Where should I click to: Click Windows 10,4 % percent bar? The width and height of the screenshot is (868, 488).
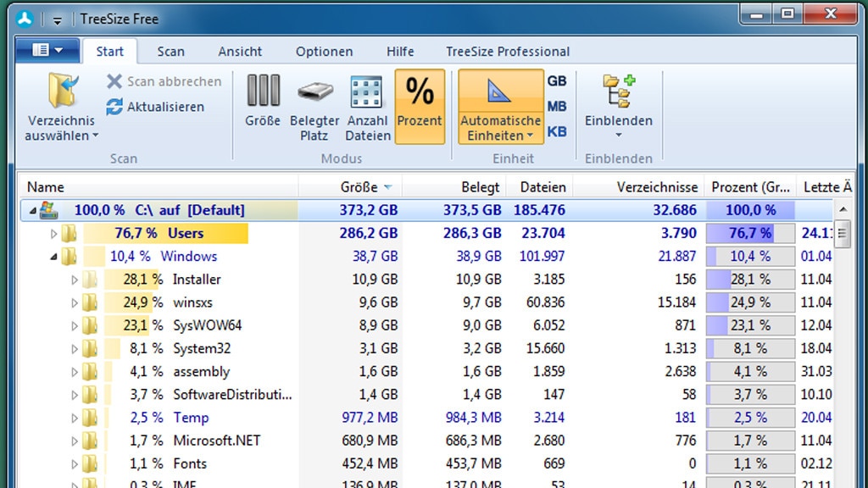[750, 256]
